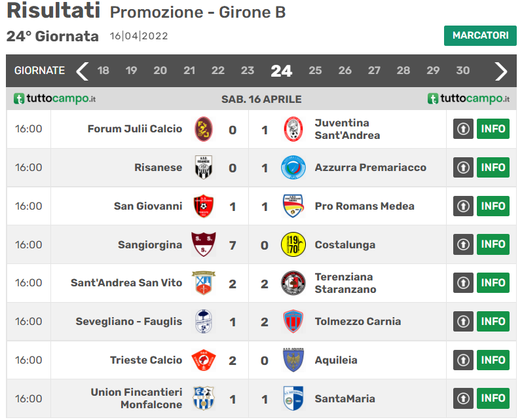The width and height of the screenshot is (522, 420).
Task: Click up-arrow icon for Union Fincantieri match
Action: click(463, 398)
